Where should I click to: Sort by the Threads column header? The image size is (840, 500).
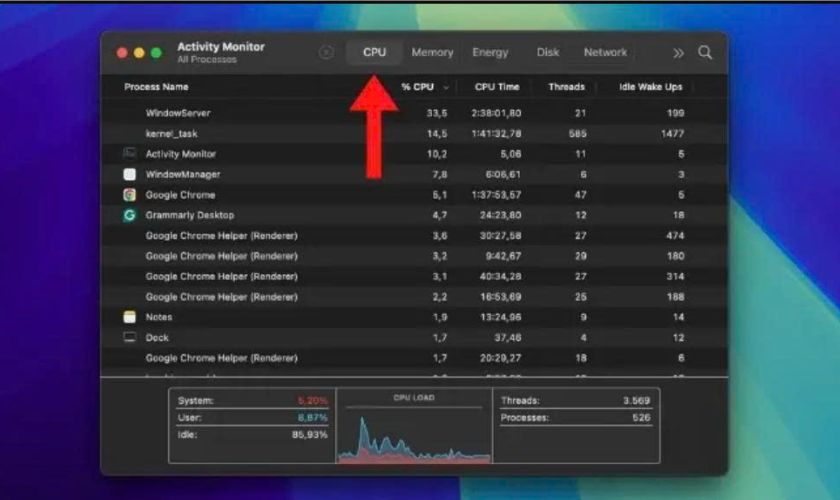566,87
